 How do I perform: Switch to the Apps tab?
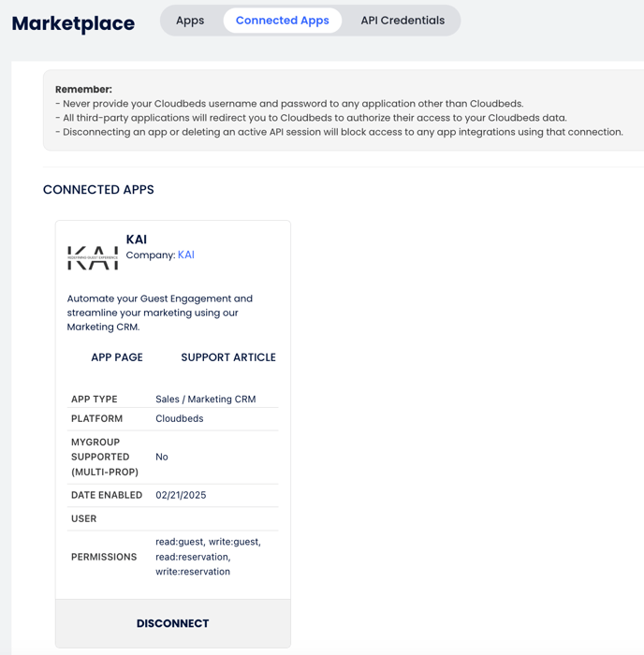point(190,21)
